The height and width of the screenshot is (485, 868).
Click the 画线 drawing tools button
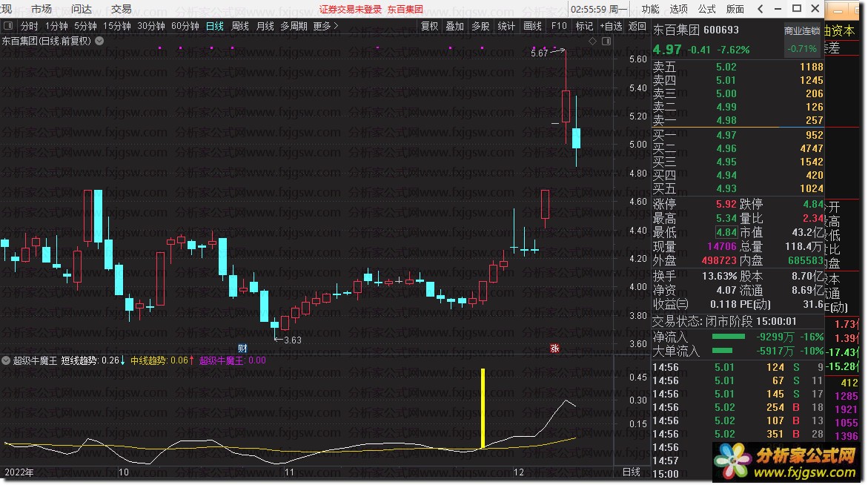pos(532,26)
